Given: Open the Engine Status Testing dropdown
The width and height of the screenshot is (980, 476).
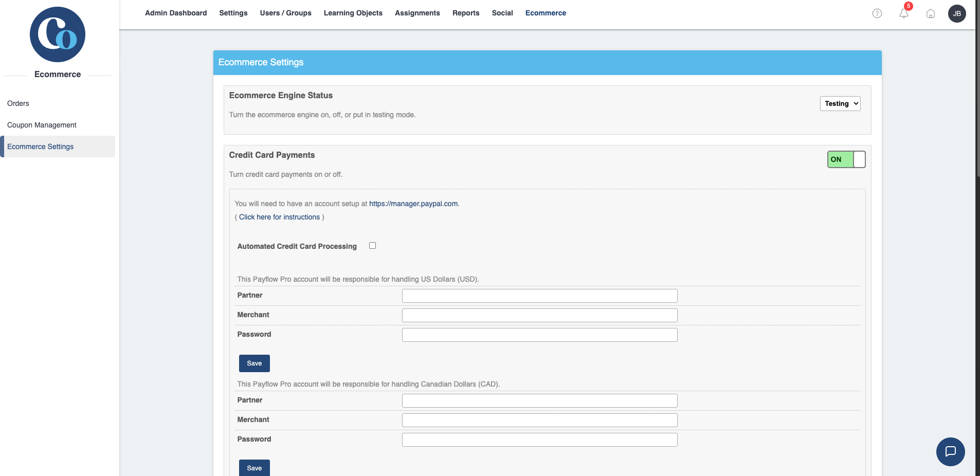Looking at the screenshot, I should (840, 103).
